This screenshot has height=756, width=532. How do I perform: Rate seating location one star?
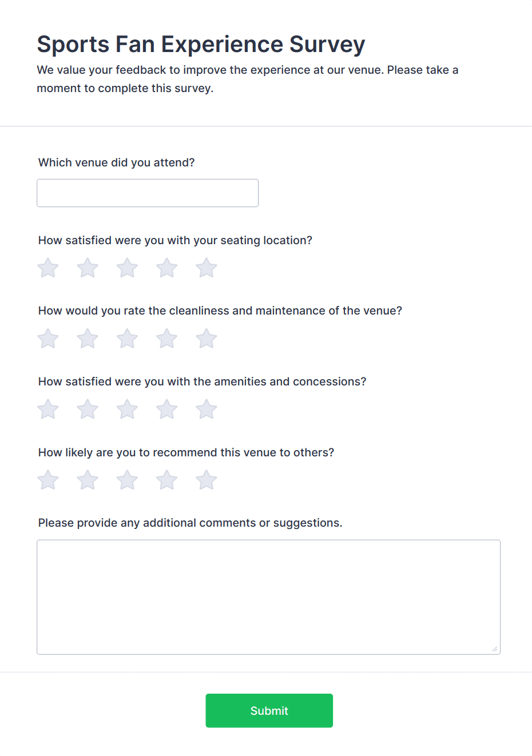pos(48,268)
